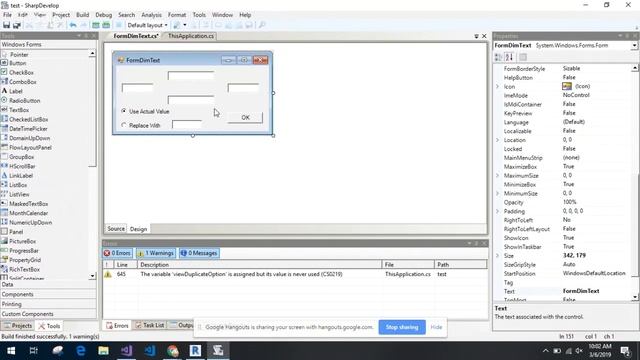The image size is (640, 360).
Task: Pick the MonthCalendar control in the toolbox
Action: click(x=29, y=213)
